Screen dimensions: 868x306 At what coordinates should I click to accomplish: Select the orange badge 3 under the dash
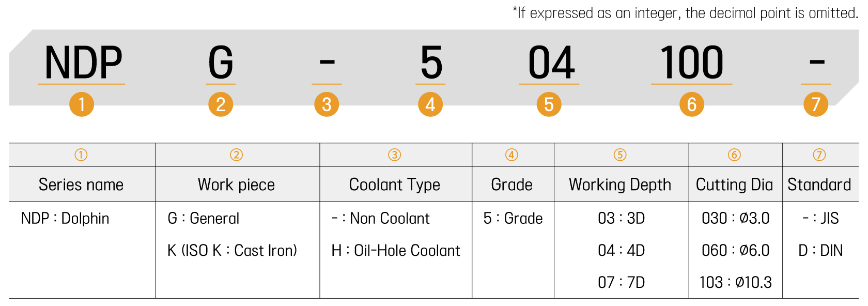(x=327, y=104)
